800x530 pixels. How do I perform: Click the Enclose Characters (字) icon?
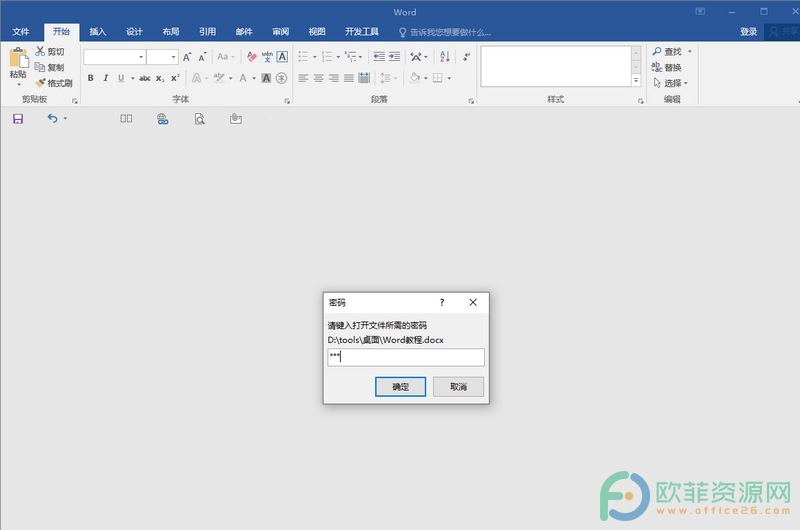[281, 78]
